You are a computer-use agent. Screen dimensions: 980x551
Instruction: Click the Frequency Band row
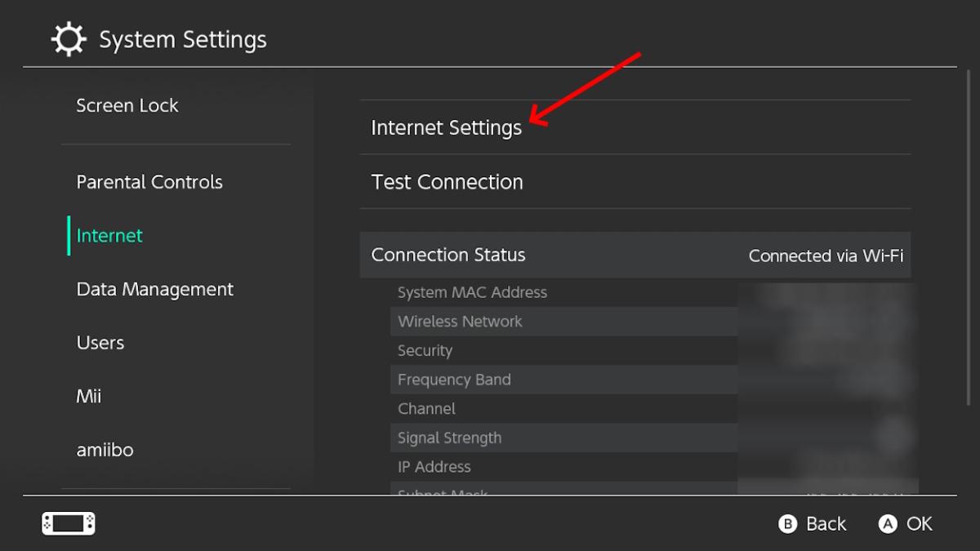[563, 380]
